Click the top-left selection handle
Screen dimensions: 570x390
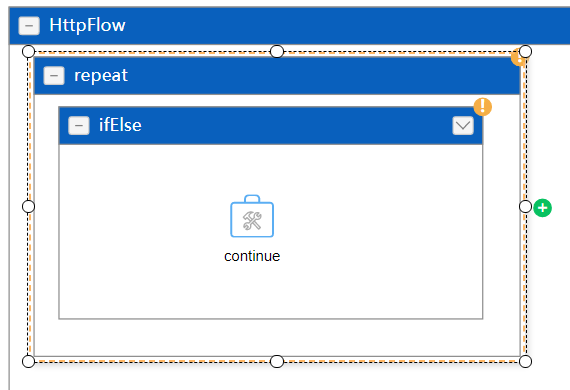tap(28, 51)
